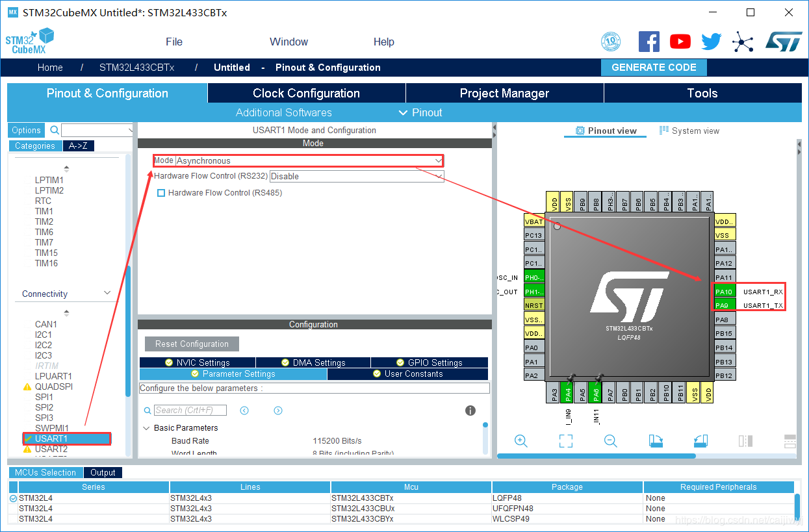Click the QUADSPI warning icon

point(27,387)
